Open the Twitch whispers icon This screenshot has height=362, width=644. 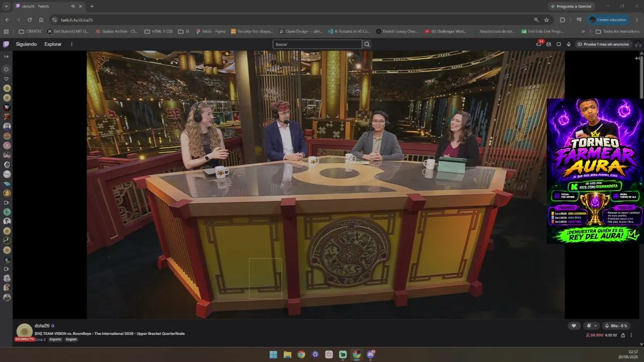(x=558, y=44)
